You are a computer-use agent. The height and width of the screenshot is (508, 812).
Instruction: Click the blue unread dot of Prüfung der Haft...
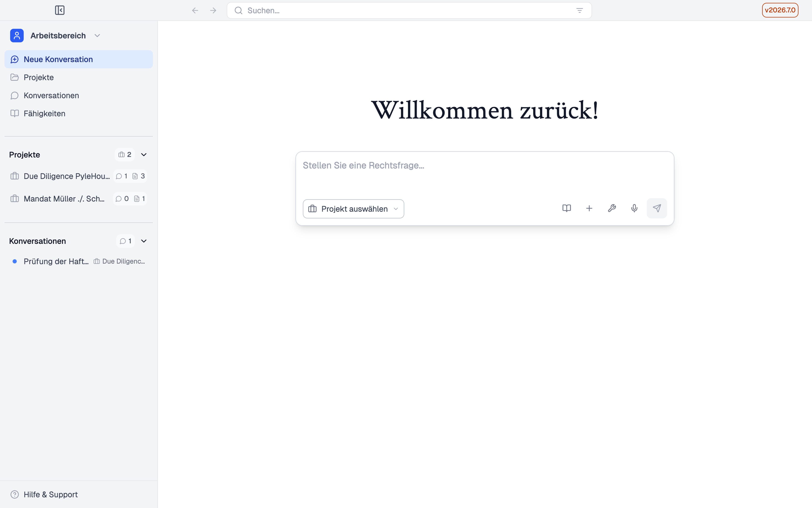[x=14, y=261]
